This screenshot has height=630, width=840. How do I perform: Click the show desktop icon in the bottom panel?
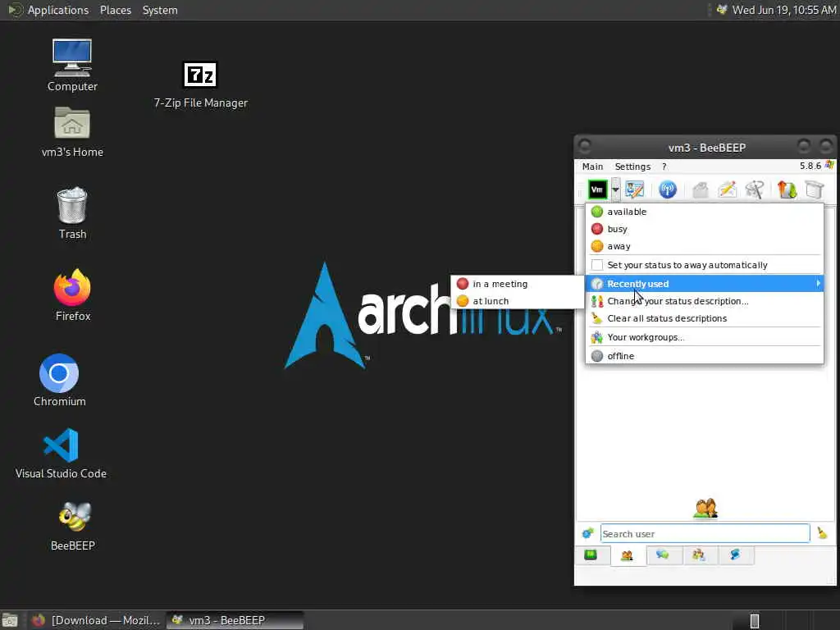[10, 620]
